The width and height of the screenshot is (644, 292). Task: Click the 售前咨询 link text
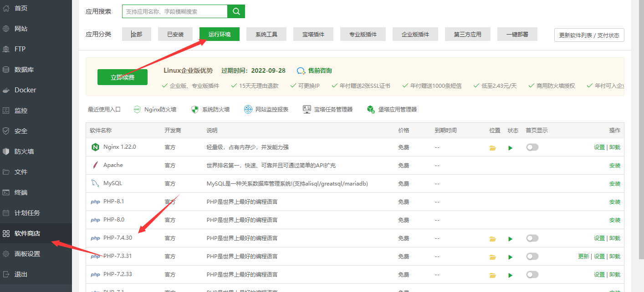click(320, 71)
